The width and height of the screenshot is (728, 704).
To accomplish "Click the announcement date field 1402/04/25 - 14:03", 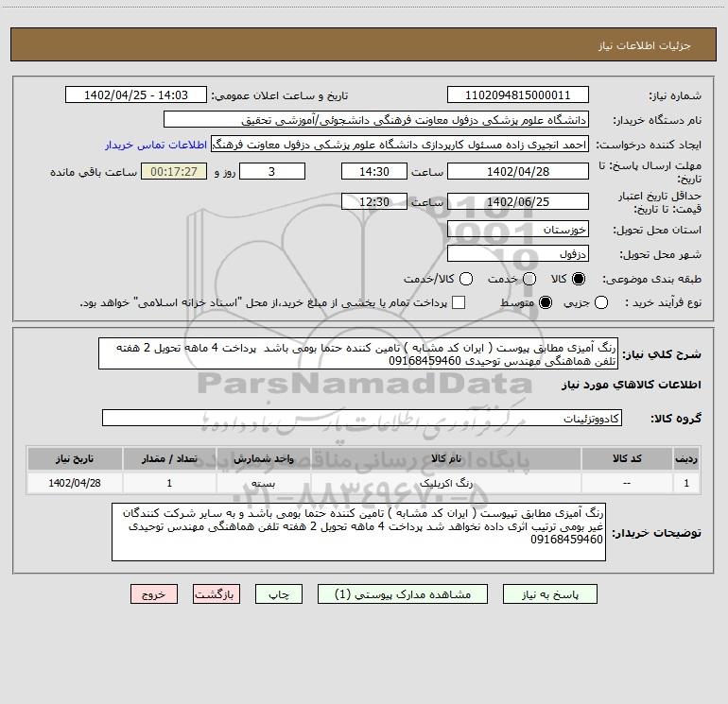I will [x=136, y=94].
